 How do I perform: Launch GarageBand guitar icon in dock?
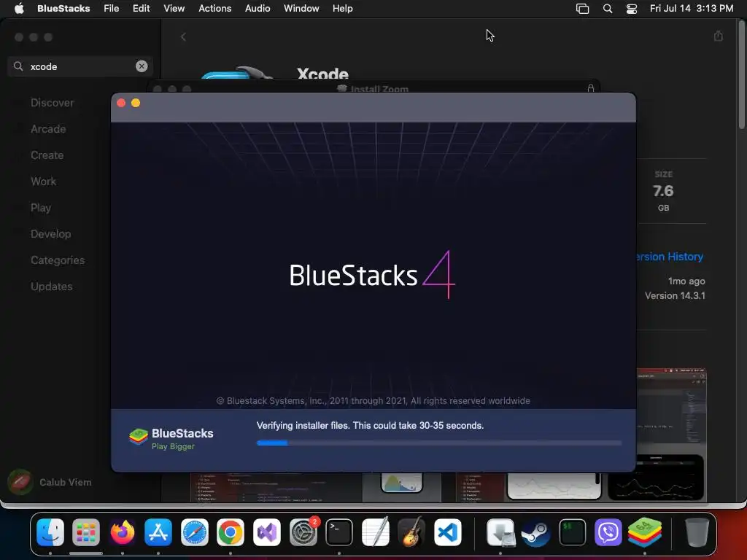[x=411, y=532]
